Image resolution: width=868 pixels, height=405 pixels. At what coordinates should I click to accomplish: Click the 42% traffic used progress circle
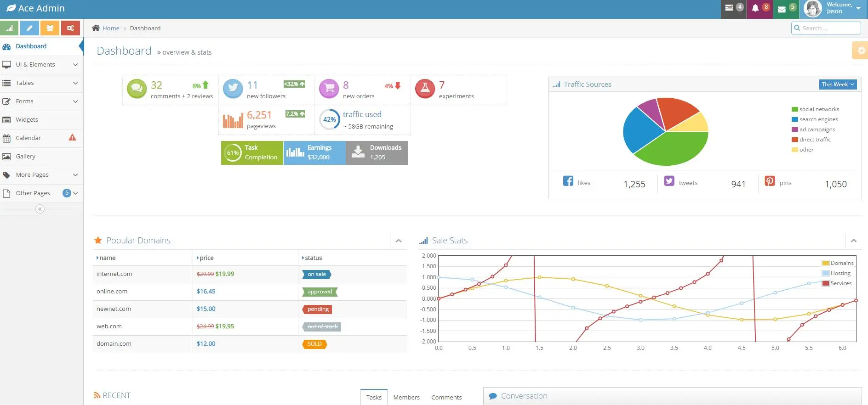click(x=329, y=119)
